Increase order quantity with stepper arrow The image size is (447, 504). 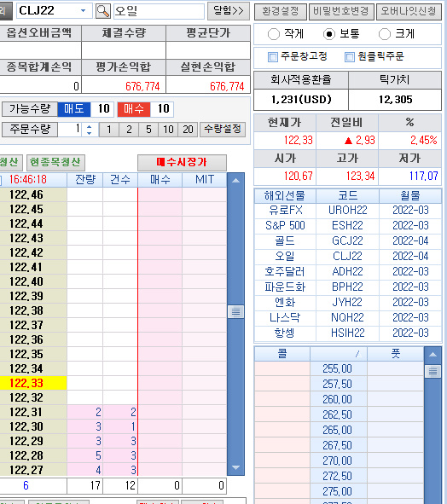tap(89, 127)
